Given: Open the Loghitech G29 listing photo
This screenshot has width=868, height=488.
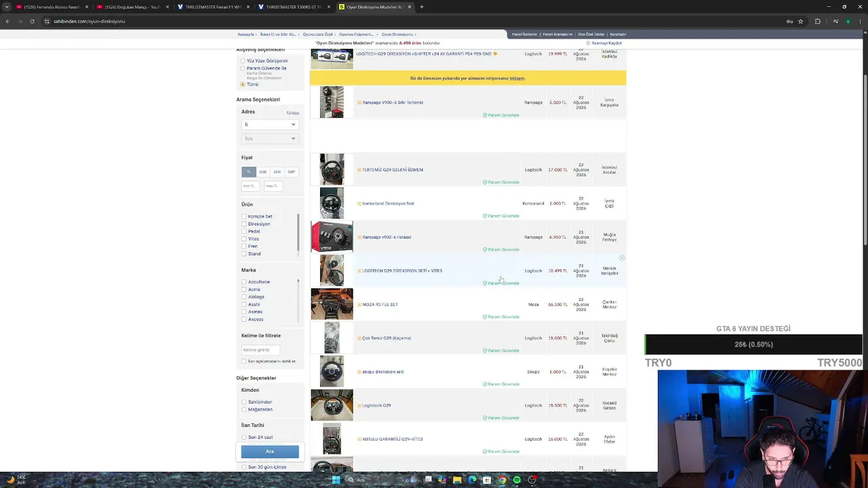Looking at the screenshot, I should (x=332, y=405).
